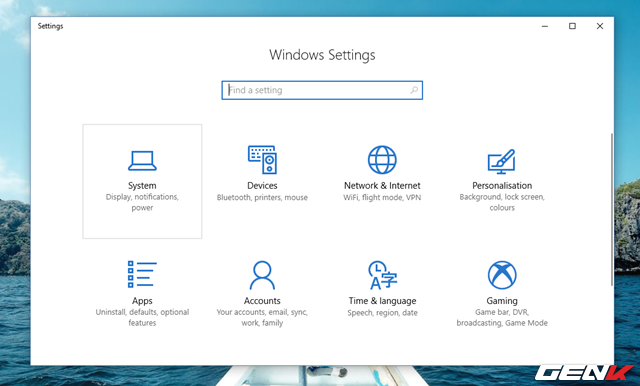The width and height of the screenshot is (640, 386).
Task: Click the search magnifier icon
Action: pos(414,90)
